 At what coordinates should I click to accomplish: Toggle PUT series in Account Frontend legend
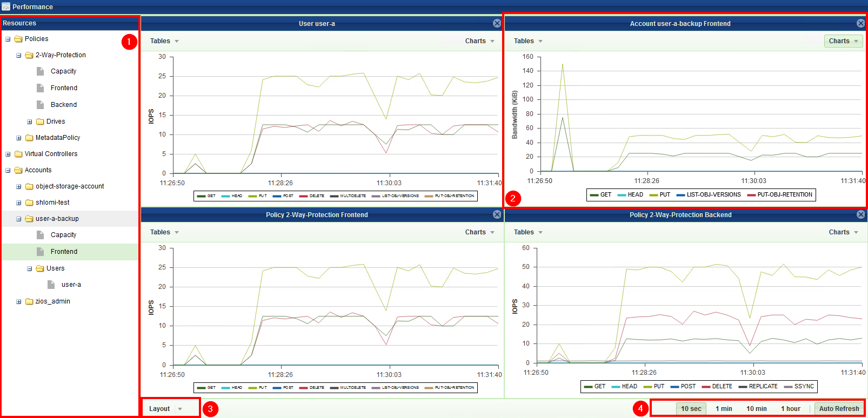[660, 195]
